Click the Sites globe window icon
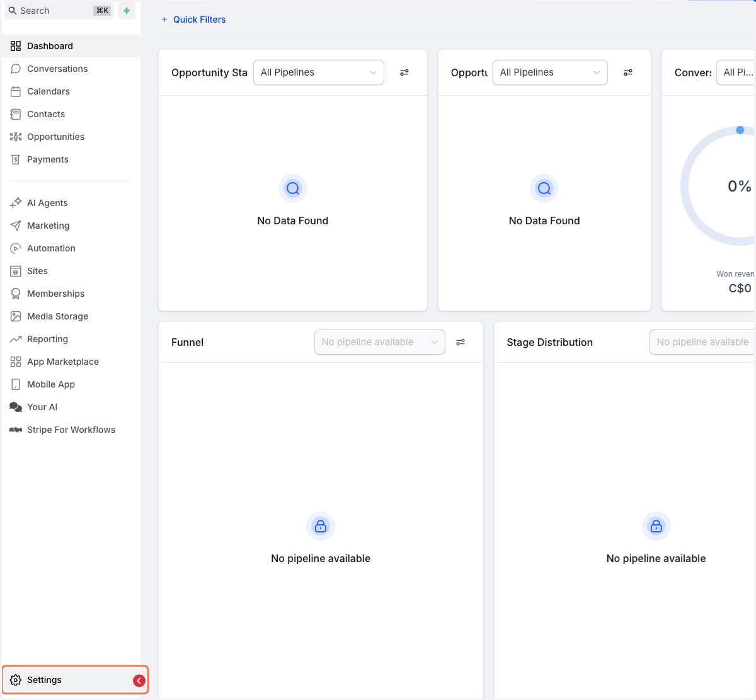 (x=16, y=271)
